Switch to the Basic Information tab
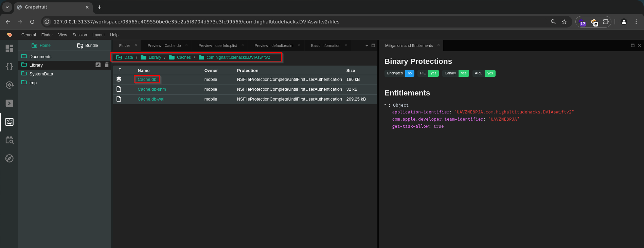 pos(326,46)
